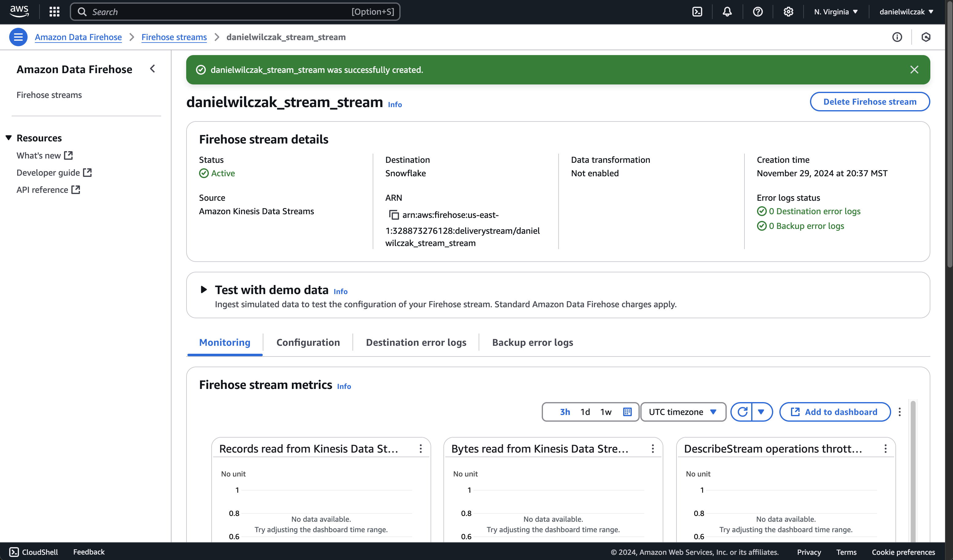Click the Delete Firehose stream button
The image size is (953, 560).
870,102
